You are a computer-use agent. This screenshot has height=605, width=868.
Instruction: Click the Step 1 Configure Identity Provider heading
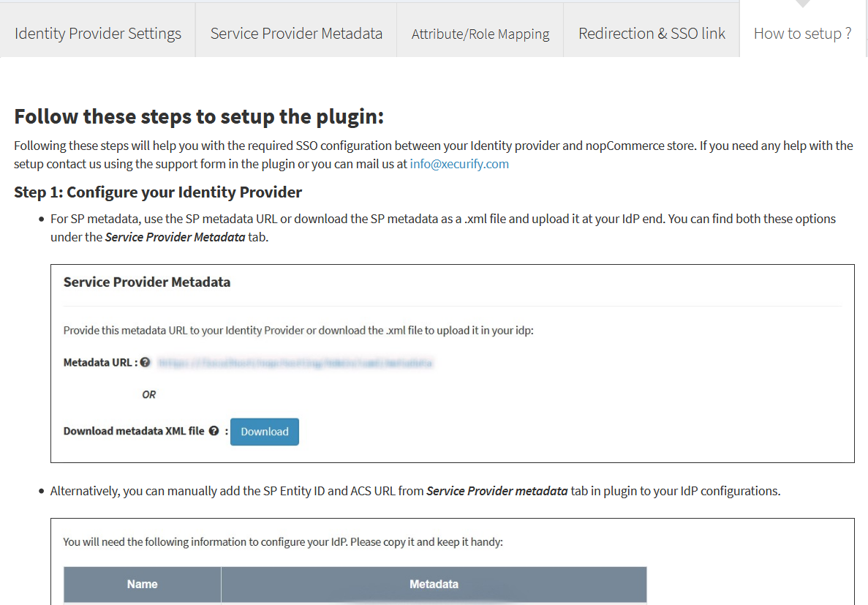158,192
